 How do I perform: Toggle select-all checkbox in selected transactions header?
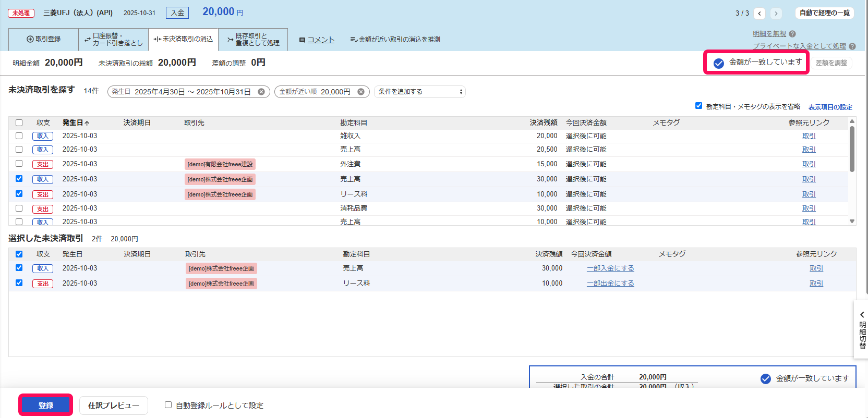[x=19, y=254]
